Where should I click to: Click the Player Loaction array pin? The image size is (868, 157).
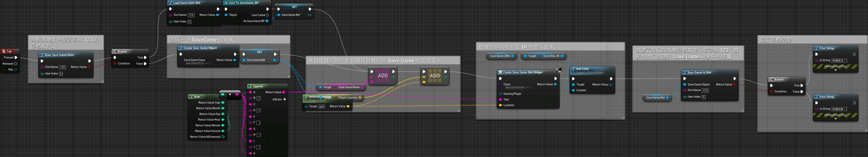point(360,98)
